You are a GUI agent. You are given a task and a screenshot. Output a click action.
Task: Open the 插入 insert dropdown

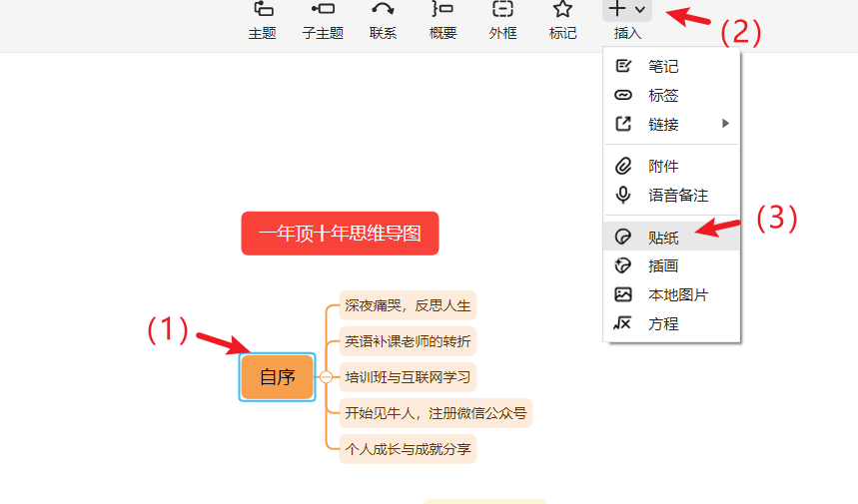[627, 11]
